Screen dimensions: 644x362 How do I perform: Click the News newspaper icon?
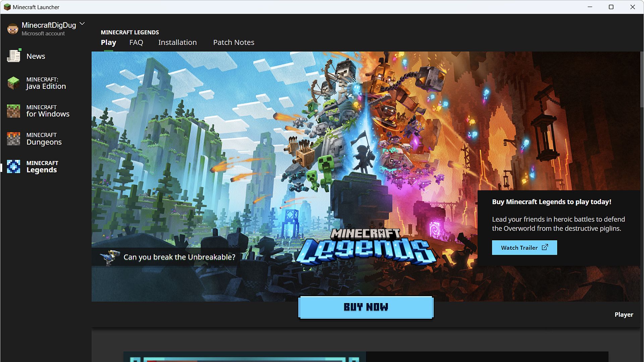(14, 56)
